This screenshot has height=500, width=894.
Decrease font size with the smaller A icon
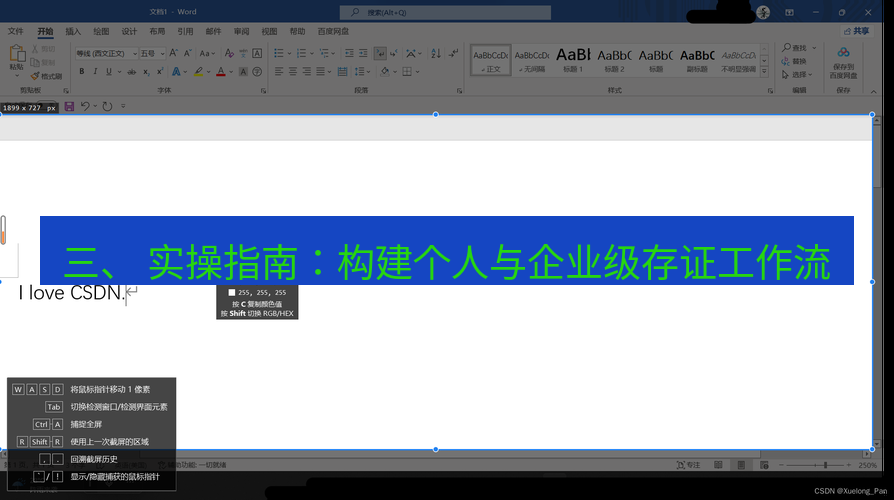pos(188,53)
